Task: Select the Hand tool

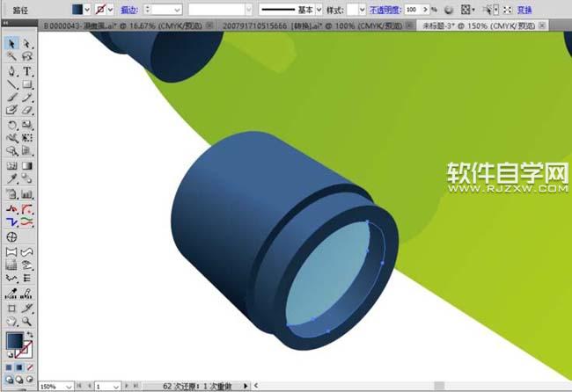Action: pos(11,322)
